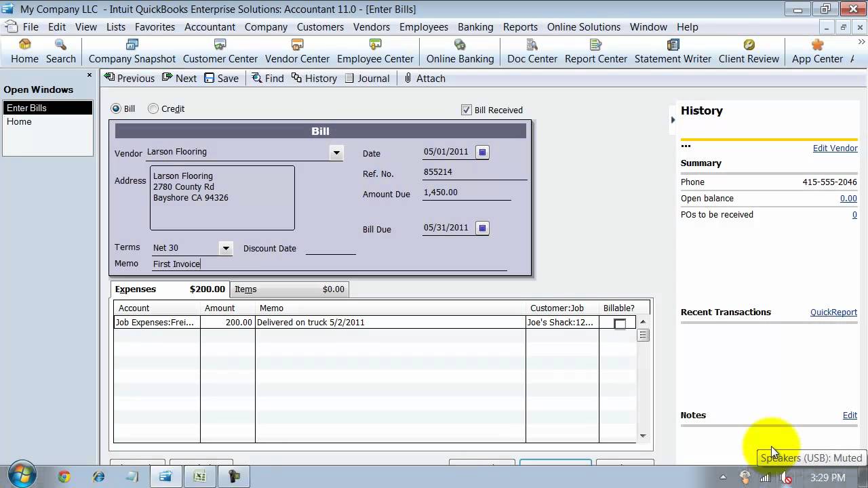Viewport: 868px width, 488px height.
Task: Close the Open Windows panel
Action: pyautogui.click(x=89, y=75)
